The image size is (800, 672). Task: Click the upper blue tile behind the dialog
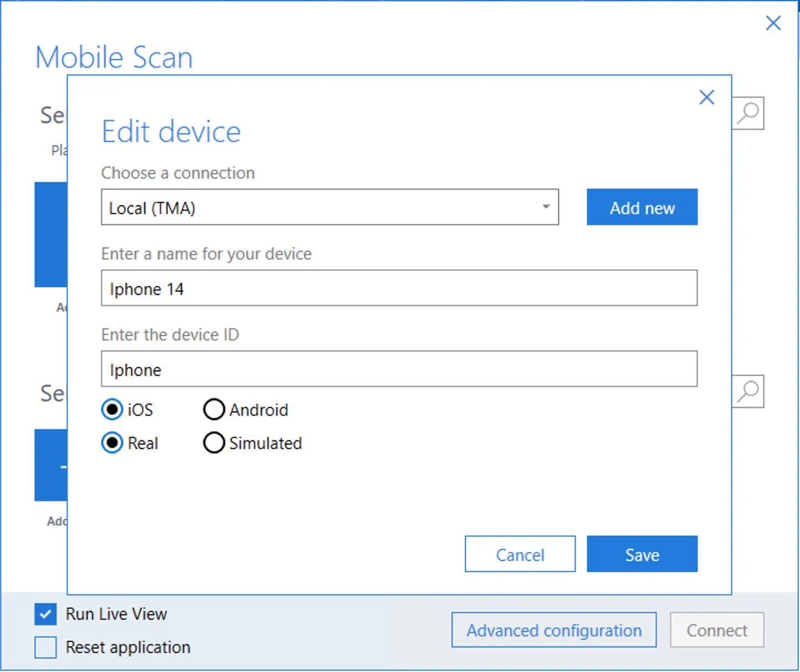(50, 234)
